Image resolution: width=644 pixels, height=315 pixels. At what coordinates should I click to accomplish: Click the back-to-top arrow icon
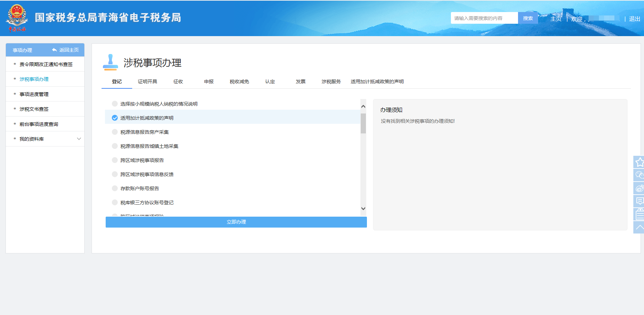[640, 227]
